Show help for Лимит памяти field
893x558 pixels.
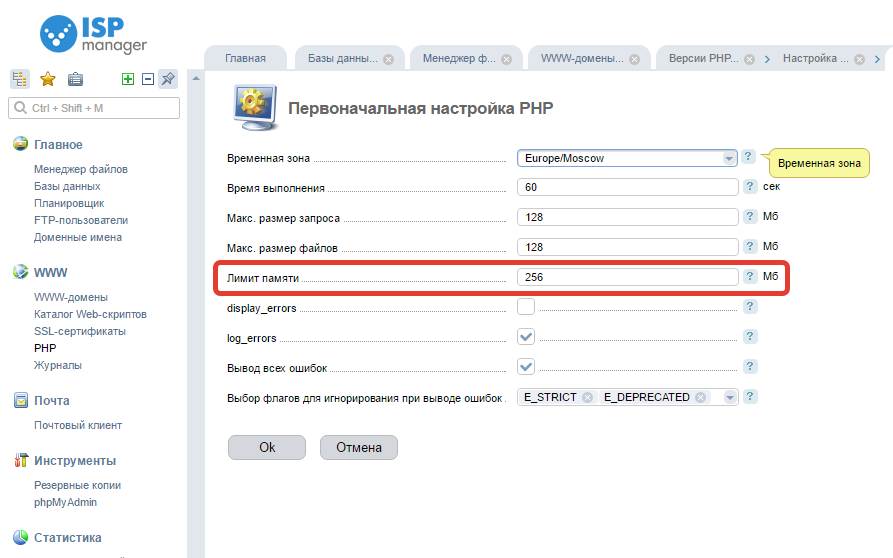(750, 277)
